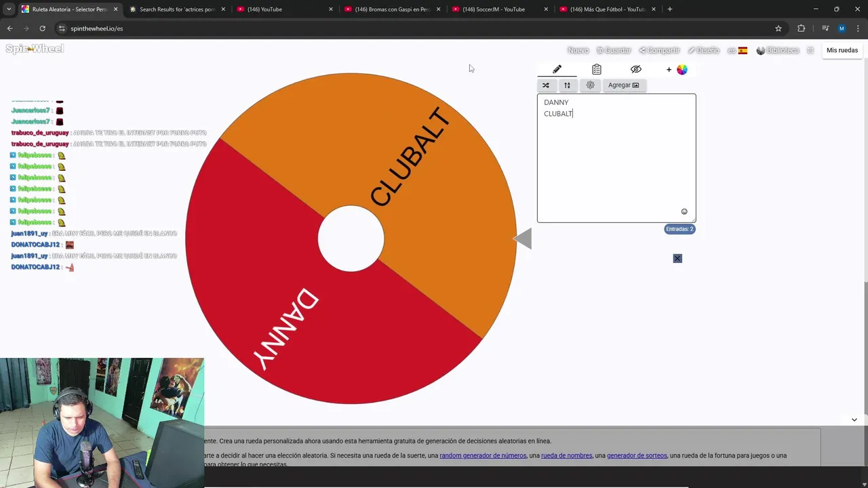Screen dimensions: 868x488
Task: Open a new browser tab
Action: 669,9
